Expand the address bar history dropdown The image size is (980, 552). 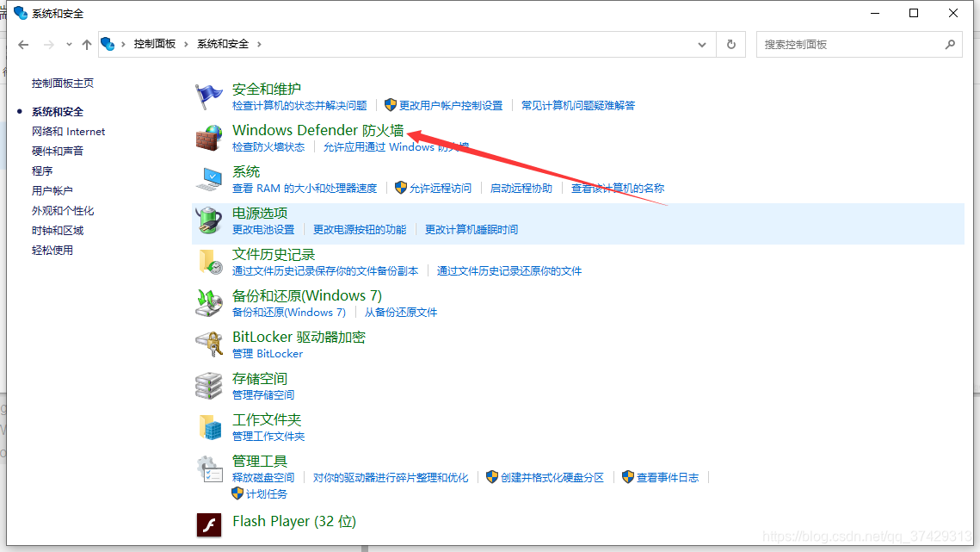point(702,45)
